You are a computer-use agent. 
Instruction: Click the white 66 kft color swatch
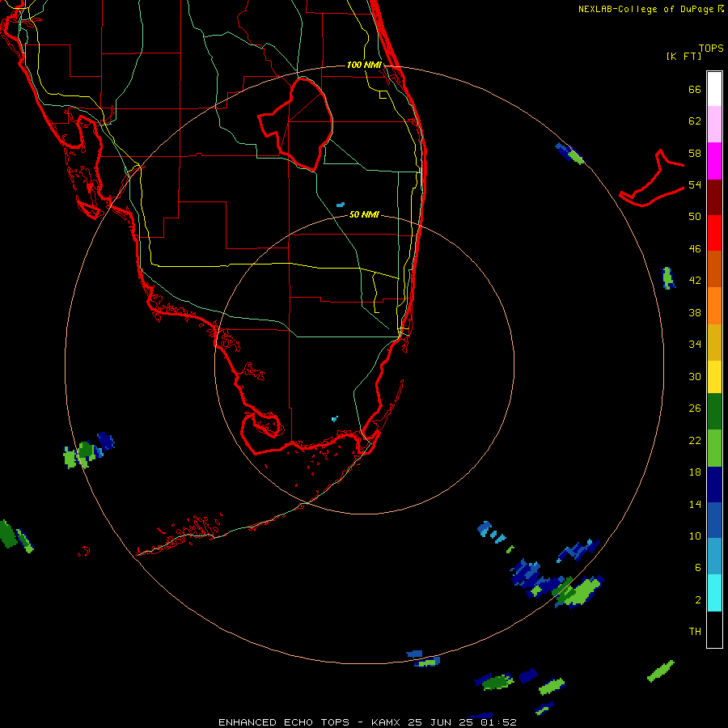pyautogui.click(x=714, y=89)
